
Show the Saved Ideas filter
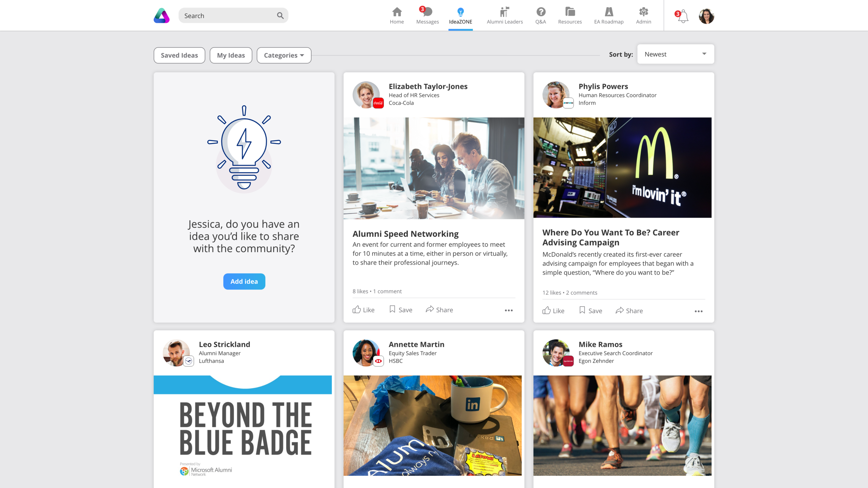179,55
